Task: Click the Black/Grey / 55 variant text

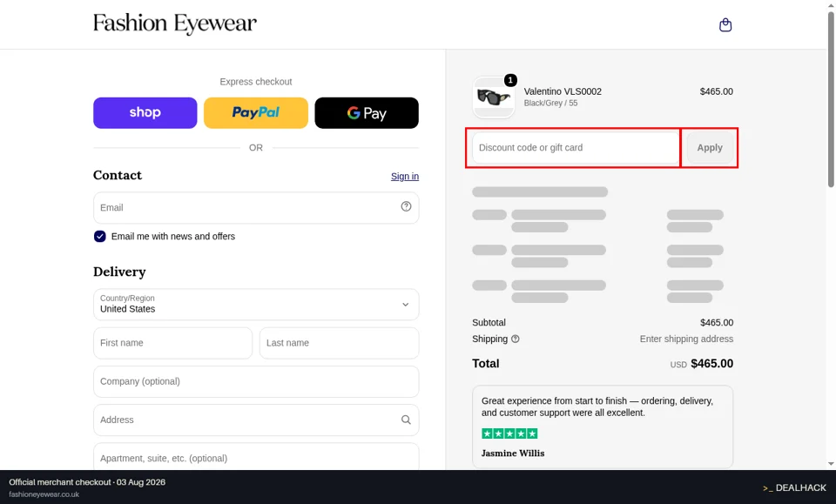Action: [x=550, y=104]
